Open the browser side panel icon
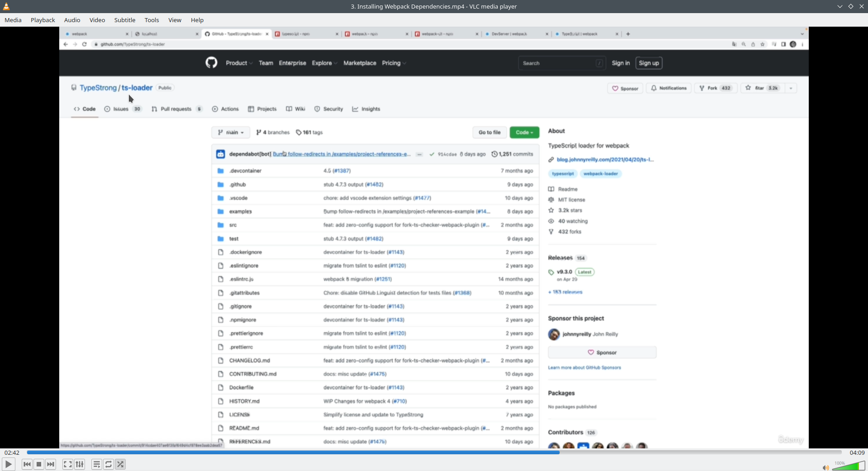 pyautogui.click(x=783, y=44)
